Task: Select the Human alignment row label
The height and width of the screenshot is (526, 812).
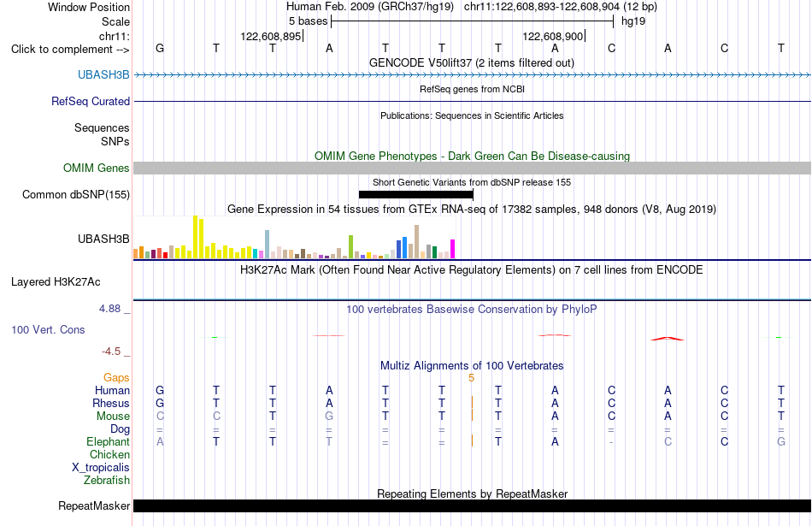Action: 112,390
